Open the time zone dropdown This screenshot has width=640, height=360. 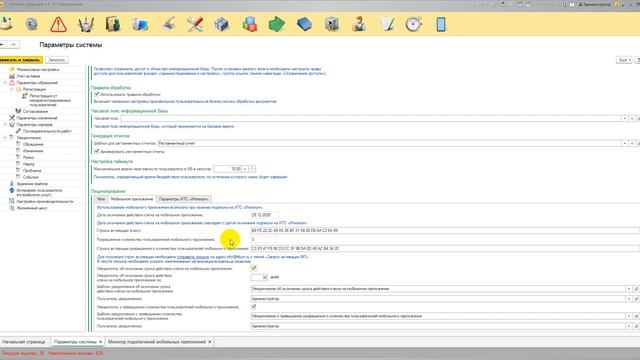pyautogui.click(x=624, y=118)
